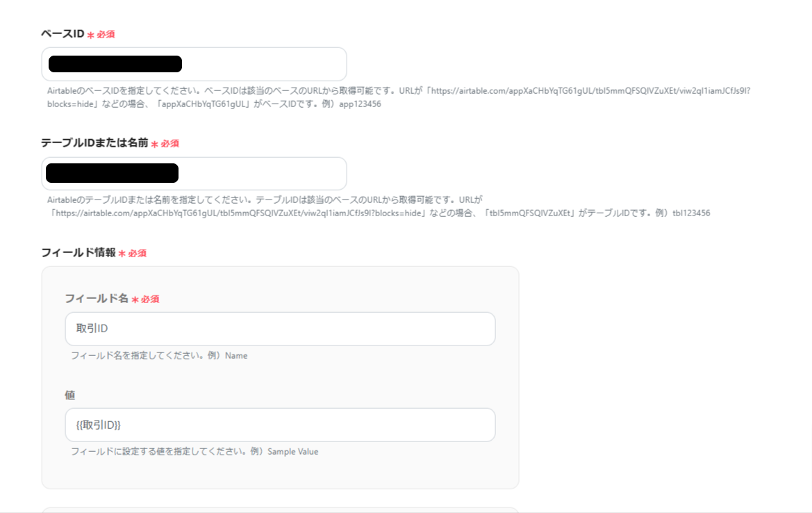Screen dimensions: 812x513
Task: Click the base ID help text with app123456
Action: [x=399, y=97]
